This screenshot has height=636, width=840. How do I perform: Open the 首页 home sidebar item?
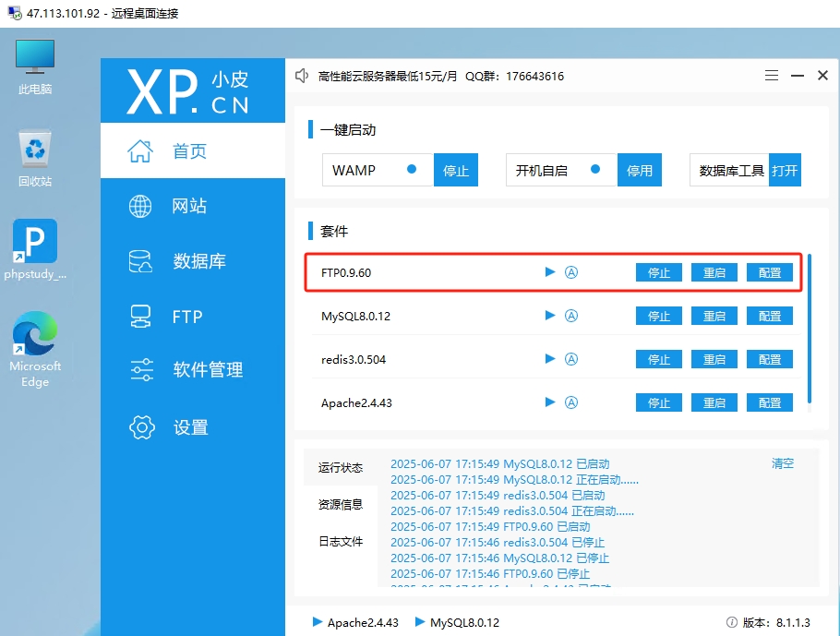pyautogui.click(x=193, y=150)
